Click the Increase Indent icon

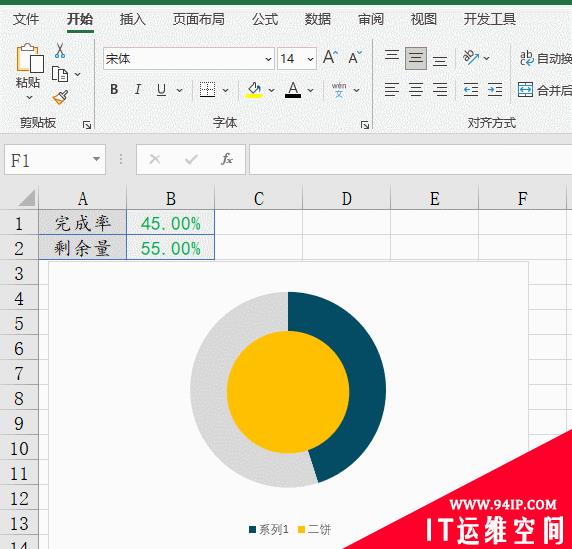(495, 89)
